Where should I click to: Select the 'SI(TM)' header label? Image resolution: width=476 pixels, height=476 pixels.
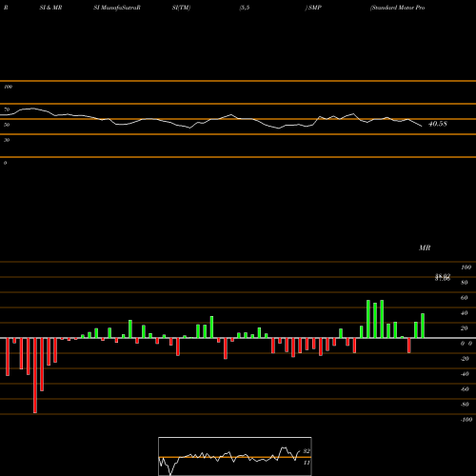click(181, 8)
